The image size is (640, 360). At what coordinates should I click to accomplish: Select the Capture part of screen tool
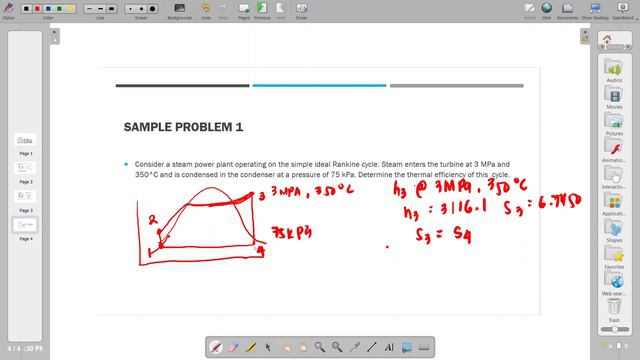click(x=407, y=347)
